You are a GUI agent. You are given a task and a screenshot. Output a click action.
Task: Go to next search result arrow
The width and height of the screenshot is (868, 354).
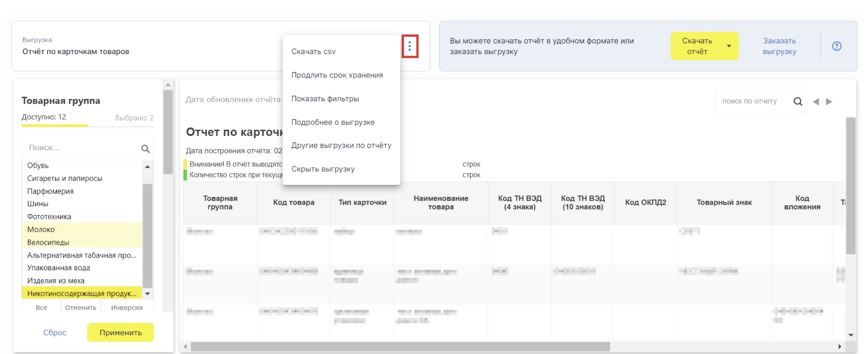(x=829, y=102)
